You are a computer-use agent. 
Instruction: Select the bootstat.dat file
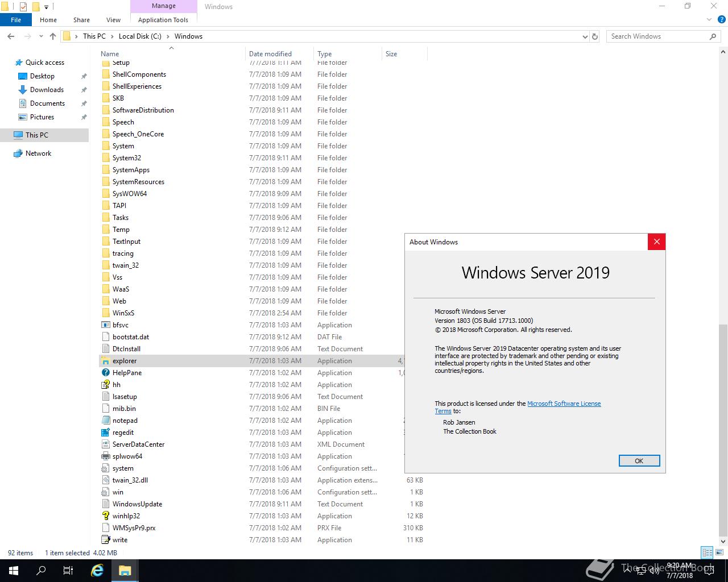coord(131,337)
